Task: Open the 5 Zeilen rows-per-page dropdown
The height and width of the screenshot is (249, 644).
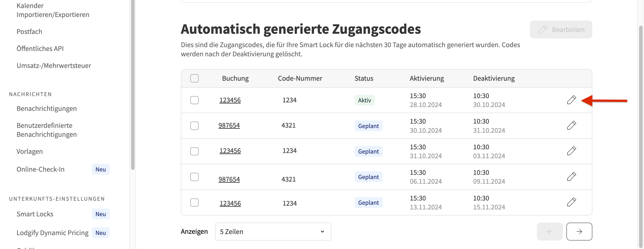Action: pyautogui.click(x=273, y=232)
